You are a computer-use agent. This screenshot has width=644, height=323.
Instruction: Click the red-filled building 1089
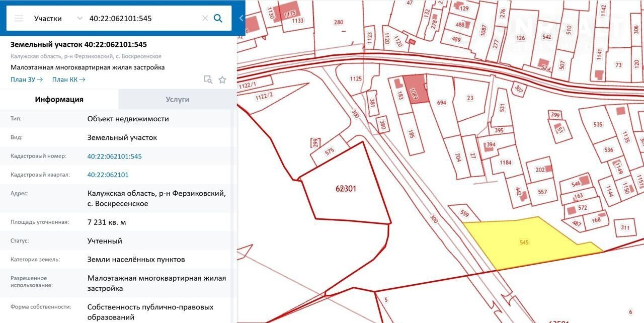416,90
